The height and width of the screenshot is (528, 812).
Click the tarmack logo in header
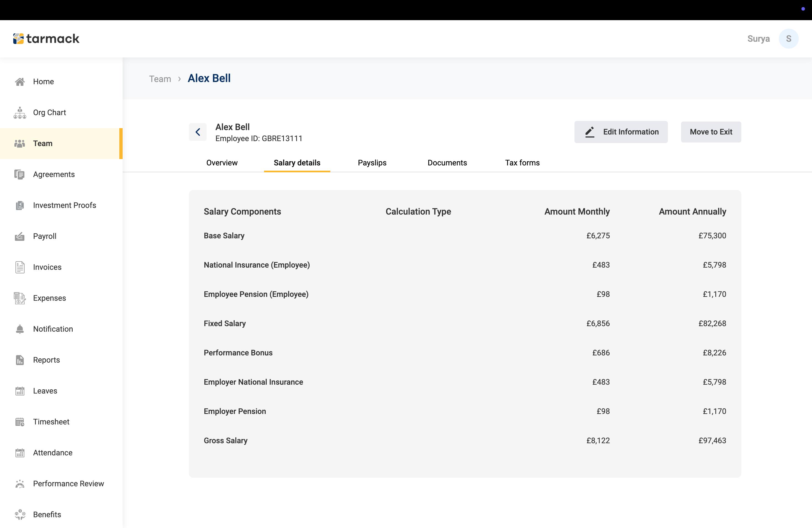[x=46, y=39]
